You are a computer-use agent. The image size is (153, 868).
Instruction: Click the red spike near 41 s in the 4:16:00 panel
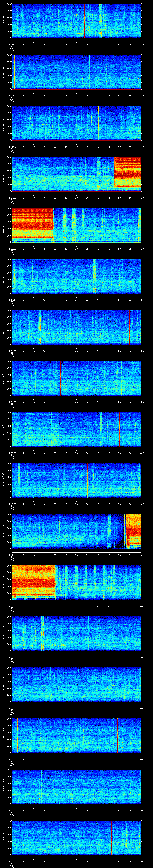pyautogui.click(x=101, y=786)
